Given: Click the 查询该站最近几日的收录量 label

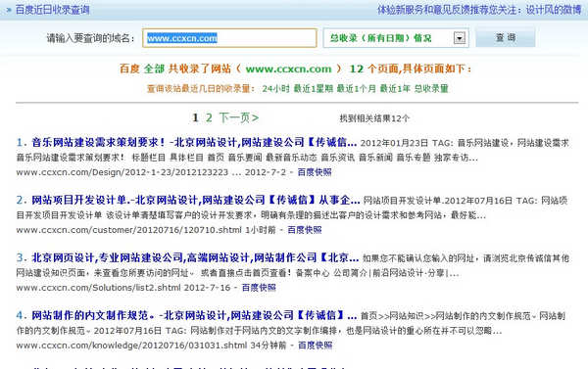Looking at the screenshot, I should click(201, 89).
